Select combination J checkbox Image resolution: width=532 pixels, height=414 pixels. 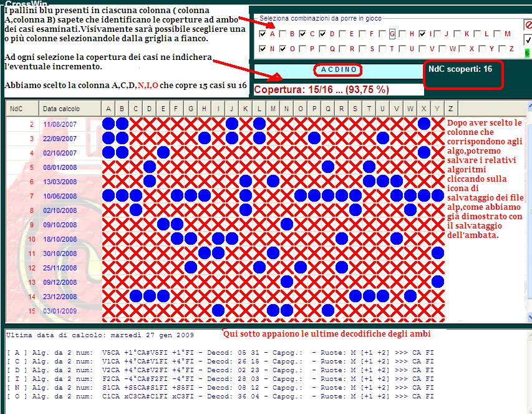437,34
